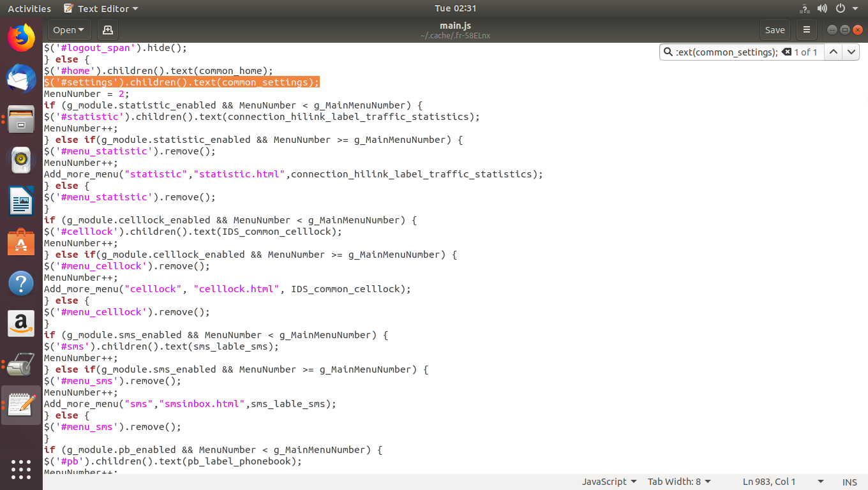Viewport: 868px width, 490px height.
Task: Open the hamburger menu in header bar
Action: [807, 30]
